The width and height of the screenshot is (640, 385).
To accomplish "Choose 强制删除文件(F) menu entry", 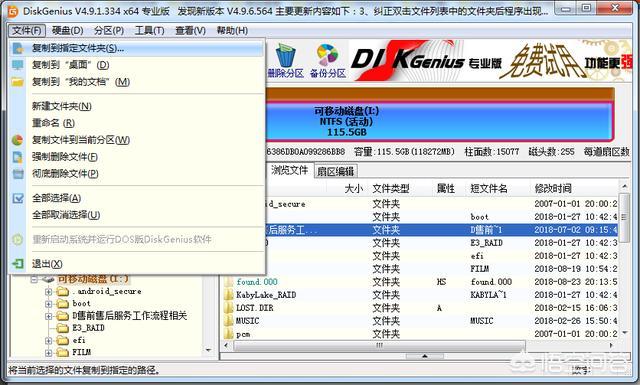I will point(136,157).
